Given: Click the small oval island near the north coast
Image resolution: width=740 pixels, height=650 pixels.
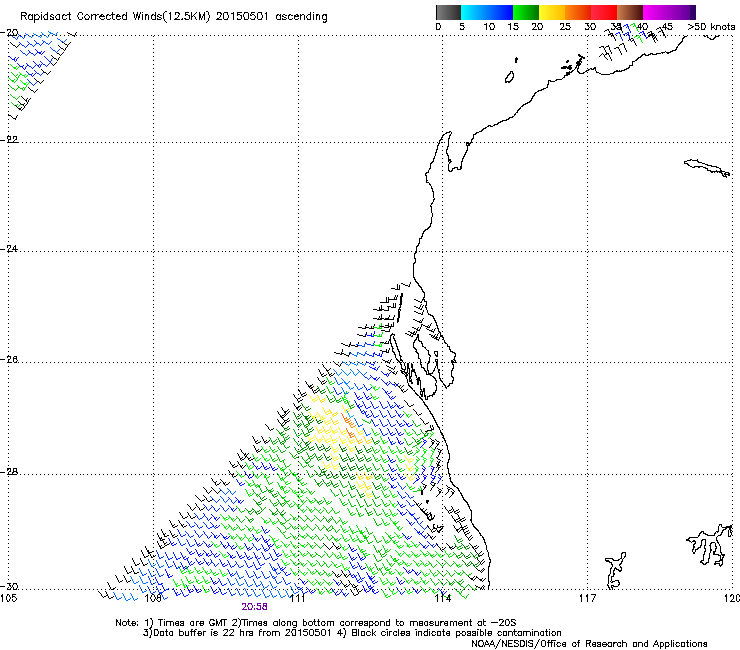Looking at the screenshot, I should tap(509, 77).
